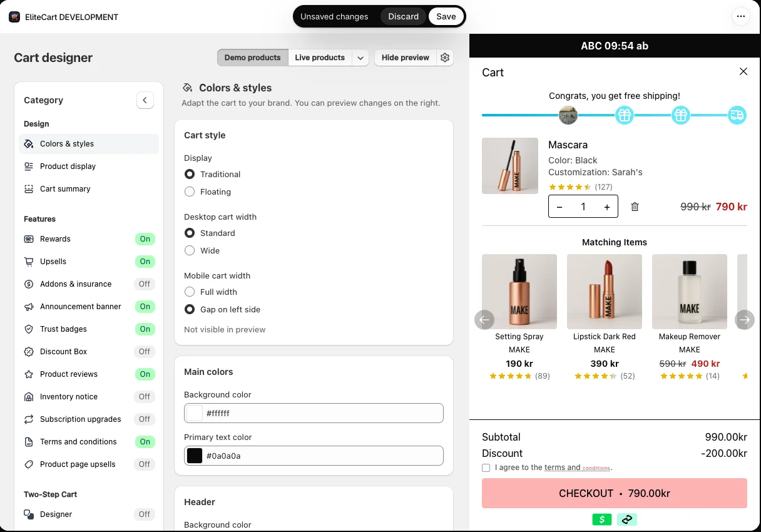Choose Standard desktop cart width

[x=190, y=233]
